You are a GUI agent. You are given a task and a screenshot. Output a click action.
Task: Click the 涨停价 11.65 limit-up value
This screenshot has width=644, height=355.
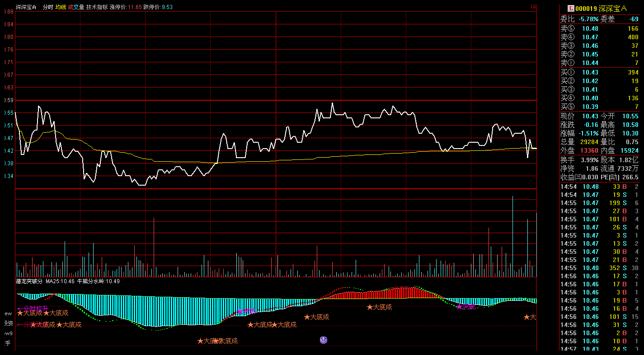pos(135,7)
